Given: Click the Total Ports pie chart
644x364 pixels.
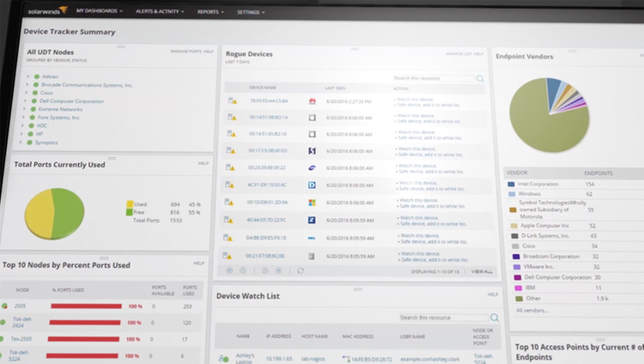Looking at the screenshot, I should click(x=55, y=214).
